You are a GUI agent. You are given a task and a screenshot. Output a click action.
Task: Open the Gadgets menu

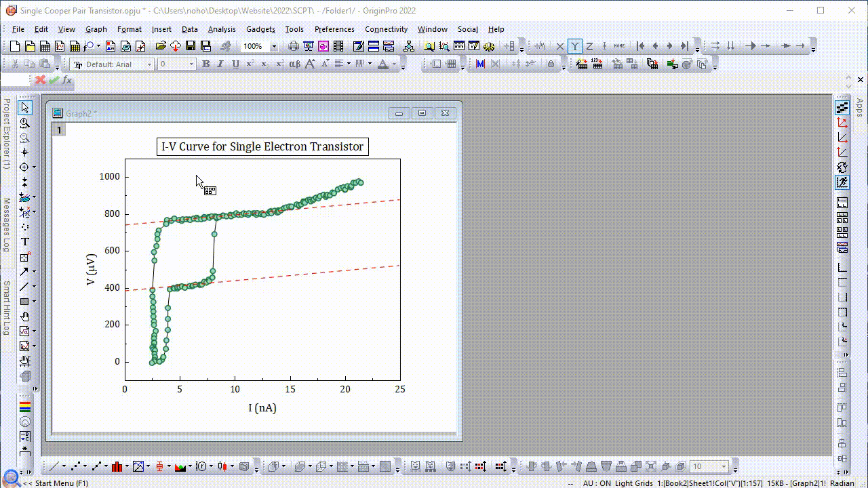tap(260, 29)
